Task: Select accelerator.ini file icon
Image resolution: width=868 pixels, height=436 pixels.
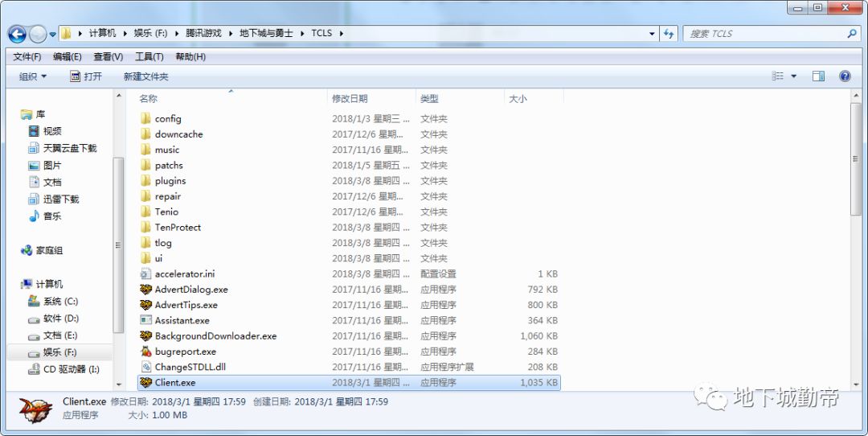Action: [x=145, y=274]
